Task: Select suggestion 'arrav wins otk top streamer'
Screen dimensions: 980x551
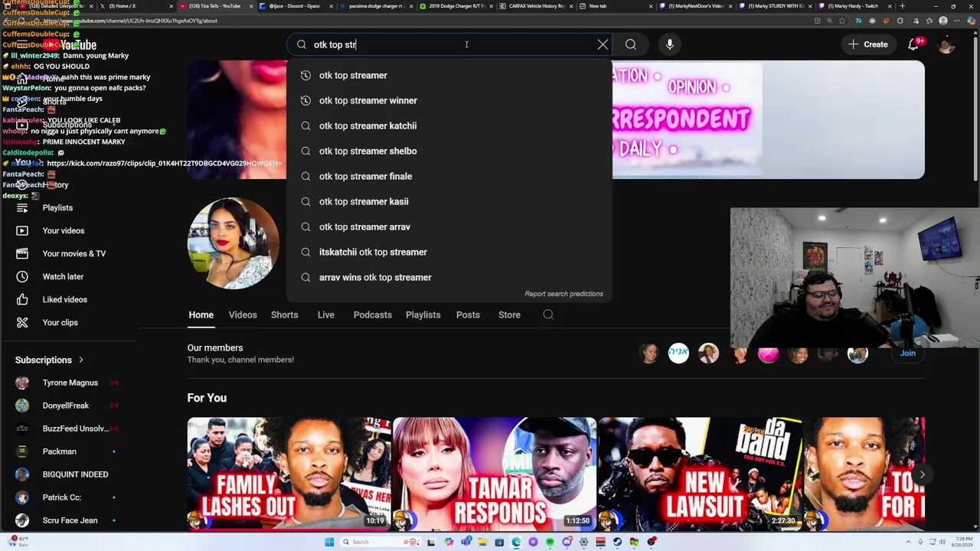Action: tap(449, 277)
